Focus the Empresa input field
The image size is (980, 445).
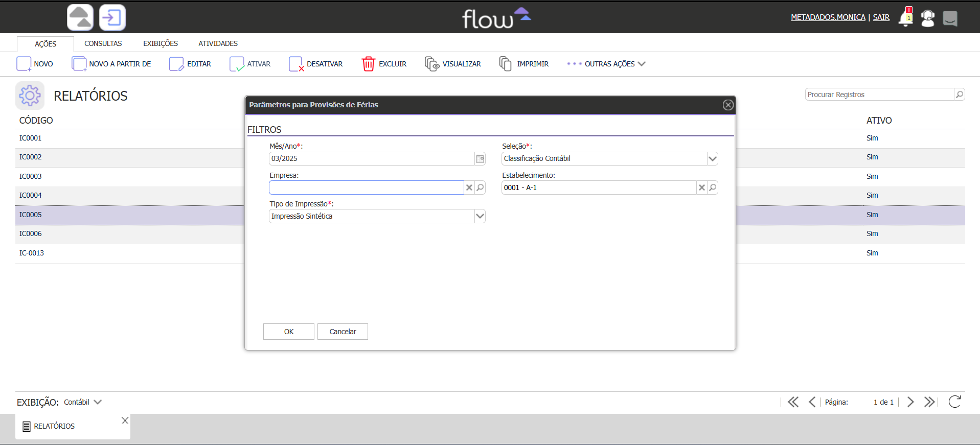click(366, 188)
